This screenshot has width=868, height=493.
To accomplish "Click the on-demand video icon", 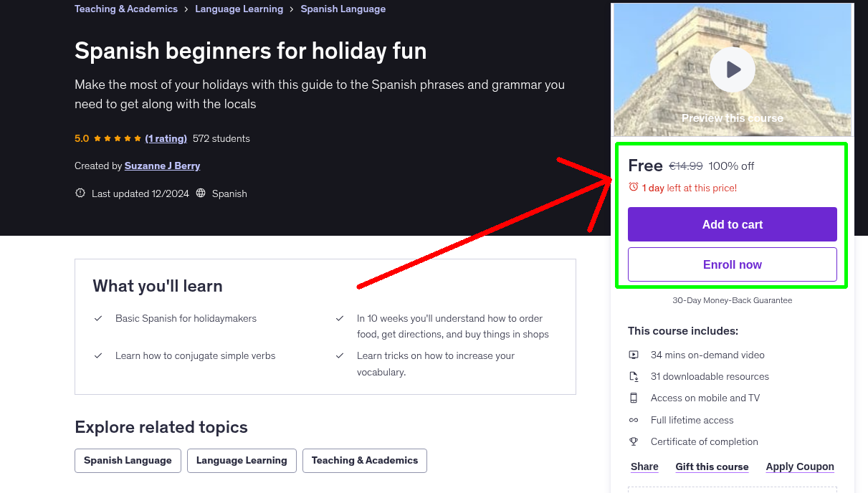I will (634, 355).
